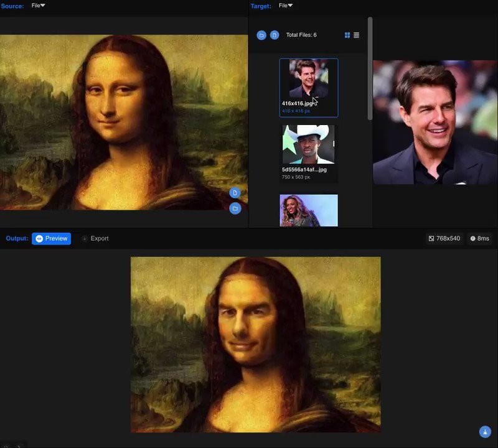This screenshot has height=448, width=498.
Task: Click the 8ms timing indicator
Action: [x=479, y=238]
